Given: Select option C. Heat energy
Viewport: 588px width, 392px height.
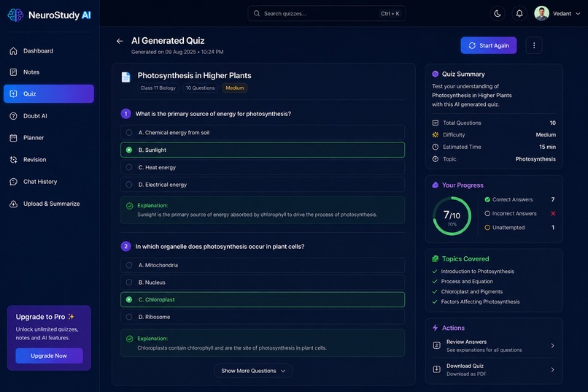Looking at the screenshot, I should click(263, 167).
